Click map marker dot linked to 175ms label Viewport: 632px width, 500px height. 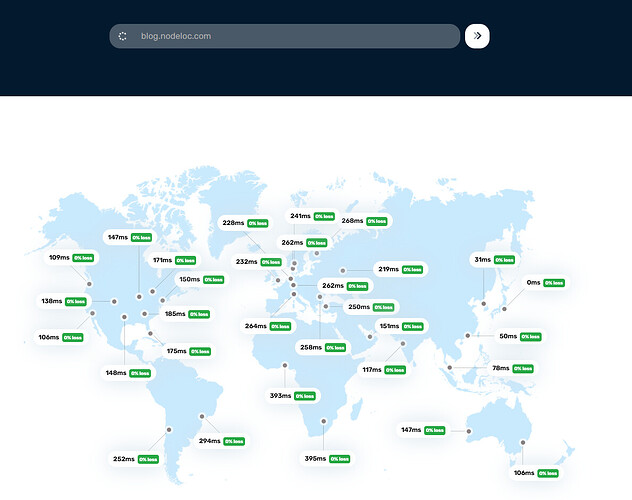click(x=150, y=333)
